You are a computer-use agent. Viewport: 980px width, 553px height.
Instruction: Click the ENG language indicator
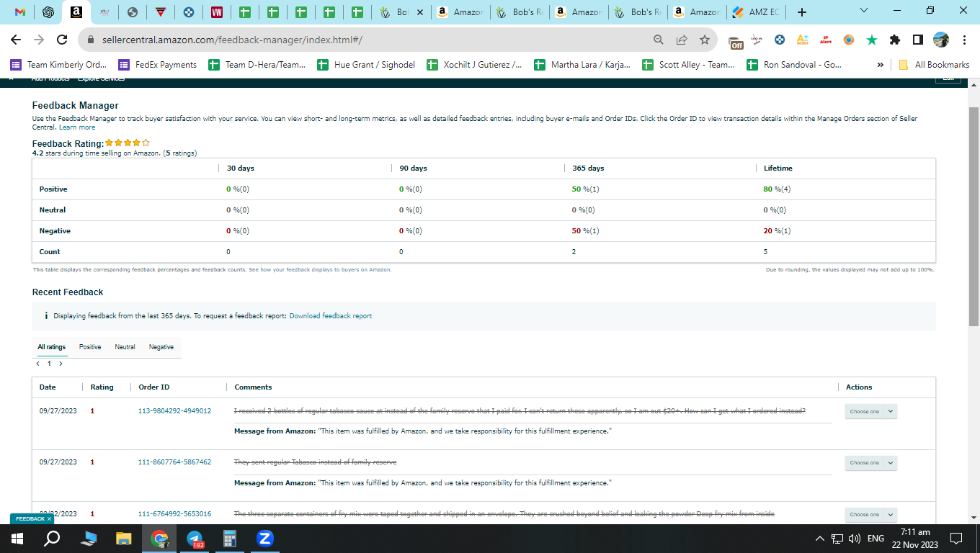point(876,538)
